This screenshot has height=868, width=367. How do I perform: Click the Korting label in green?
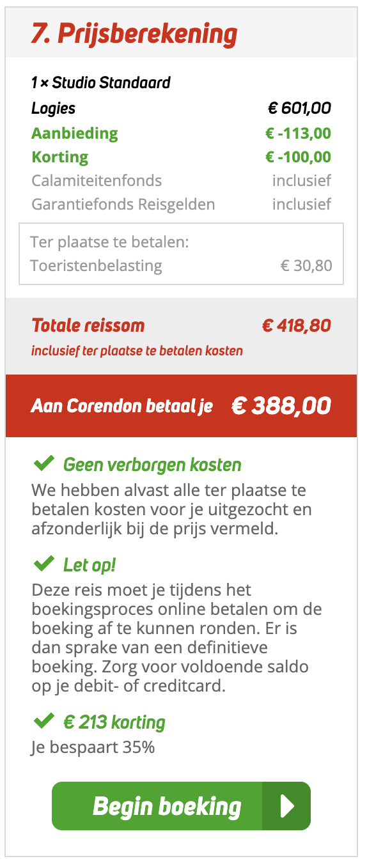coord(60,157)
